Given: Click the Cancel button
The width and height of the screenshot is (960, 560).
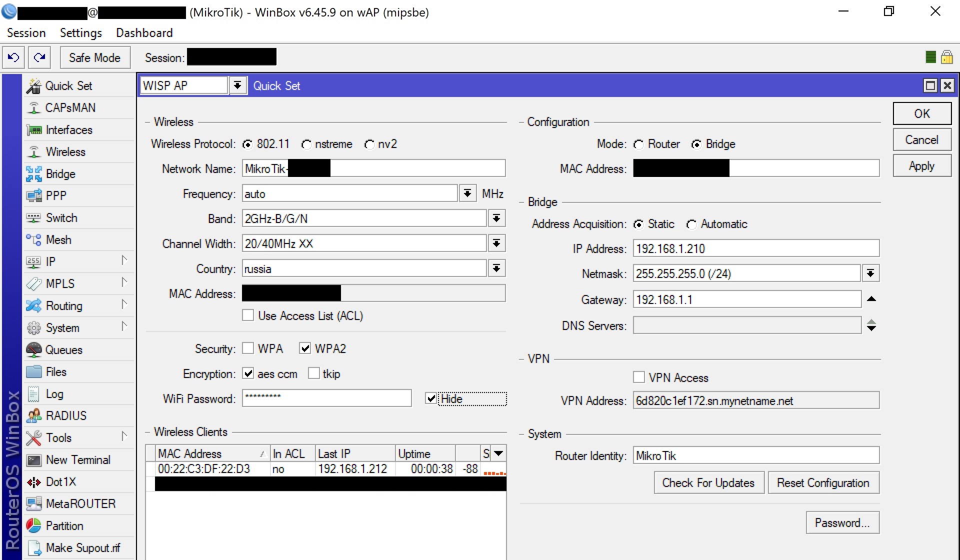Looking at the screenshot, I should click(x=922, y=140).
